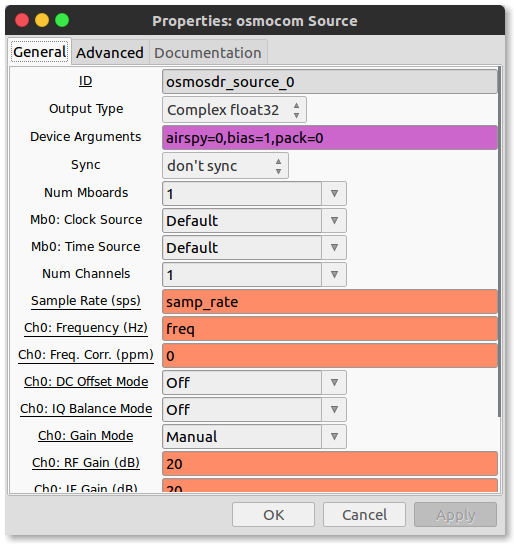Screen dimensions: 514x544
Task: Click the Ch0: Frequency freq field
Action: pos(329,329)
